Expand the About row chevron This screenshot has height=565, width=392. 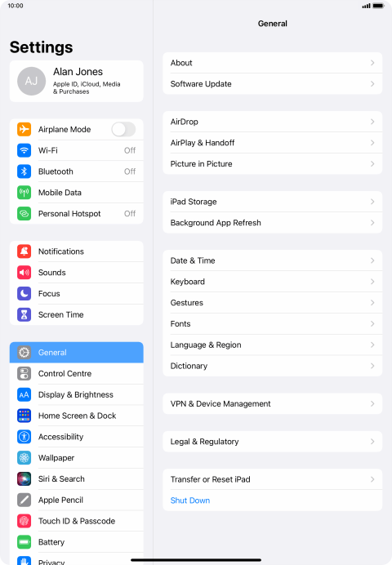pos(372,63)
